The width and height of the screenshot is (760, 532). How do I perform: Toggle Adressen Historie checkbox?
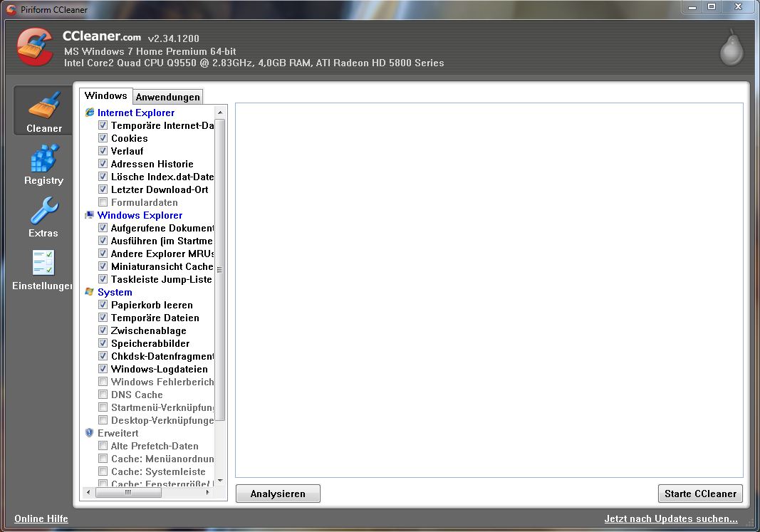pyautogui.click(x=103, y=164)
